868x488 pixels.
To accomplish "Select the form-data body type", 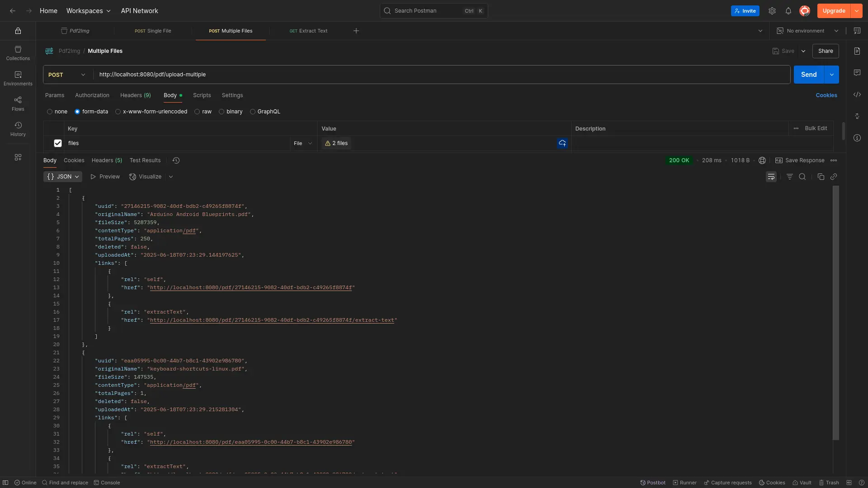I will point(77,112).
